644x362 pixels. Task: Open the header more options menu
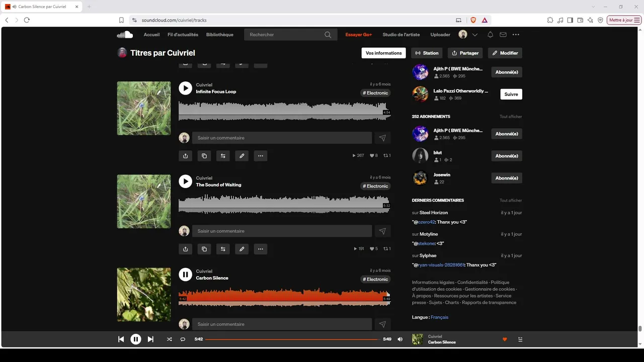[x=516, y=35]
